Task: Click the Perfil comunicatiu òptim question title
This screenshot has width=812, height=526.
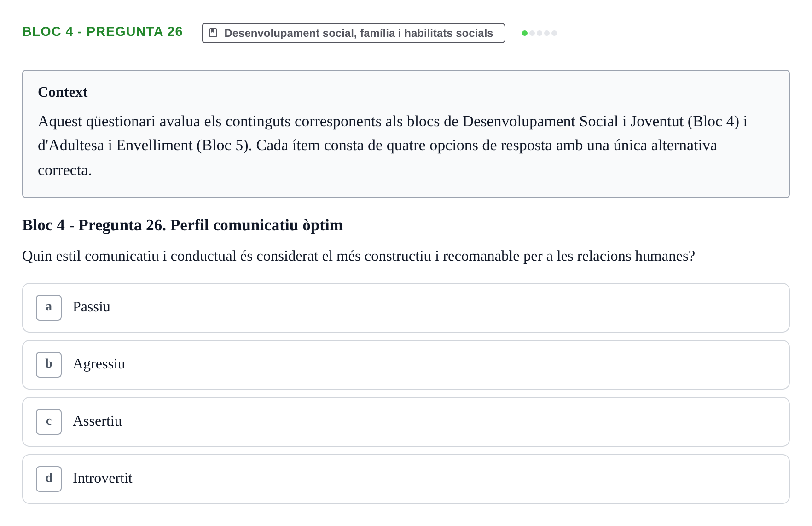Action: tap(182, 225)
